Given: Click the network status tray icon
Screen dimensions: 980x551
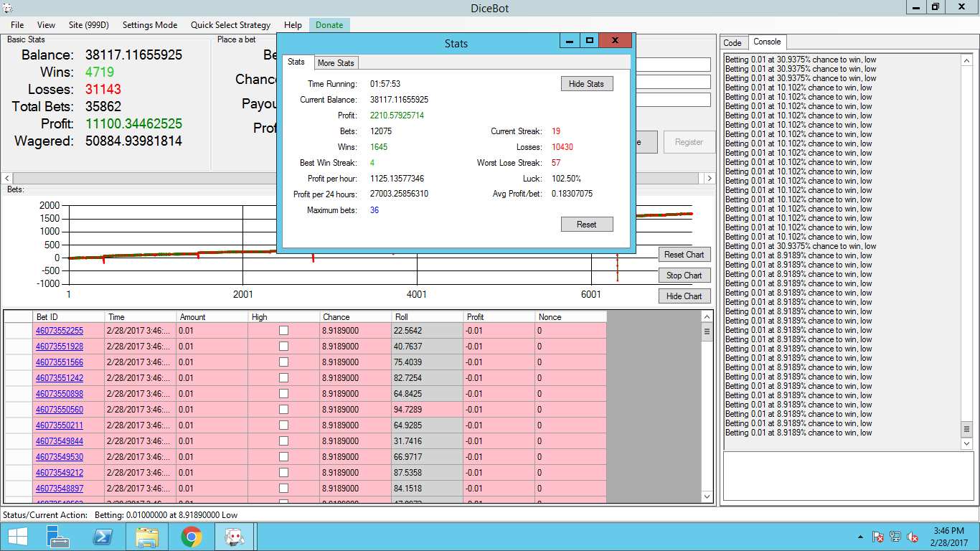Looking at the screenshot, I should (895, 537).
